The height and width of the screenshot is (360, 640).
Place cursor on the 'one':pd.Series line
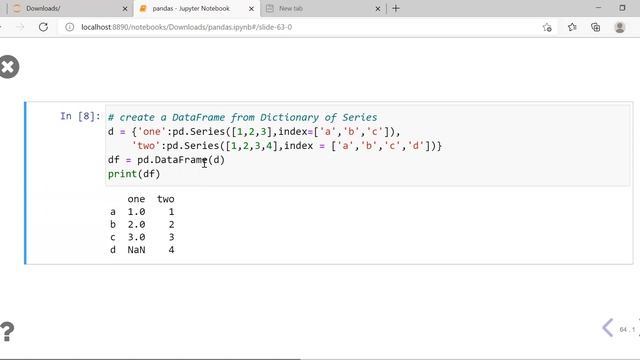[x=254, y=131]
